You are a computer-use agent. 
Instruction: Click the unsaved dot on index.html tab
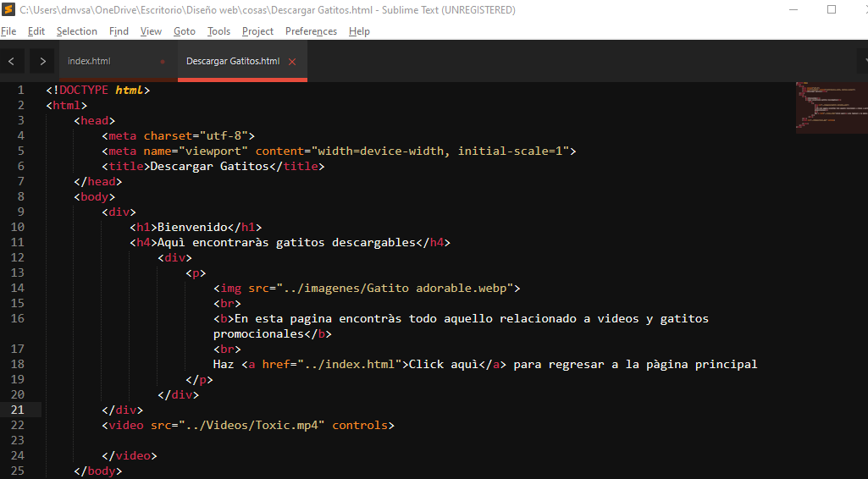[x=163, y=62]
